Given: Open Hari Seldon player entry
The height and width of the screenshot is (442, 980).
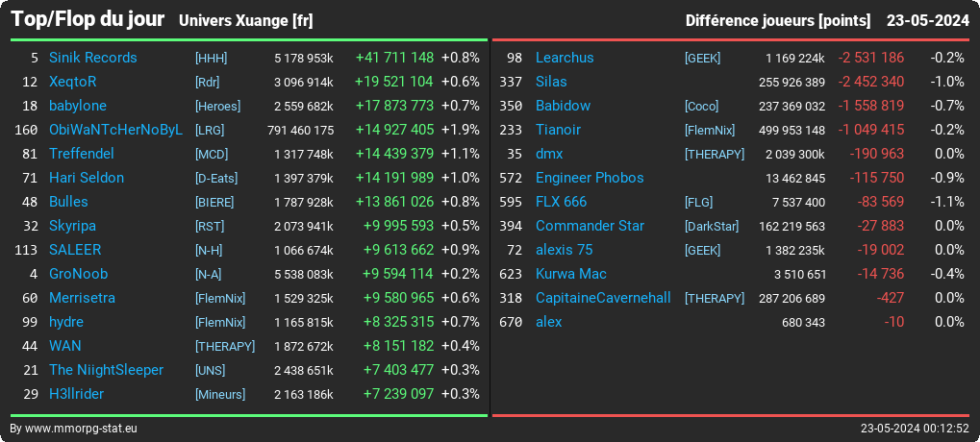Looking at the screenshot, I should 87,178.
